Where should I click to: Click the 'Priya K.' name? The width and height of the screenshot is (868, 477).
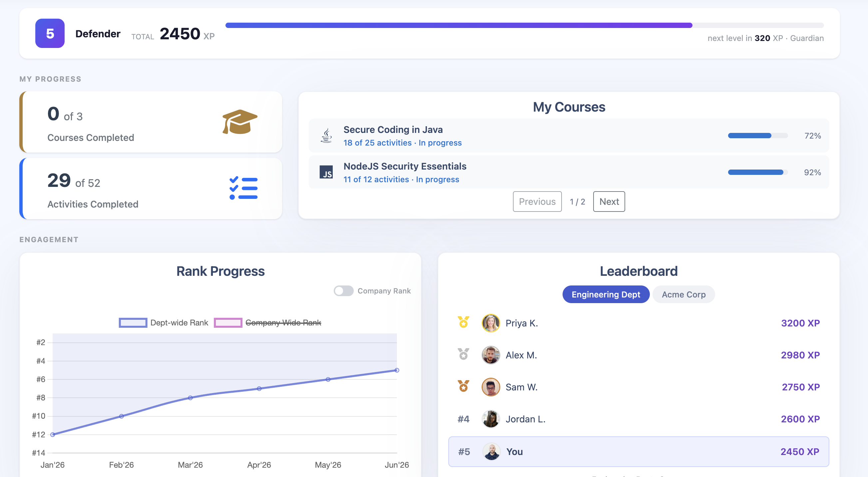pos(522,323)
